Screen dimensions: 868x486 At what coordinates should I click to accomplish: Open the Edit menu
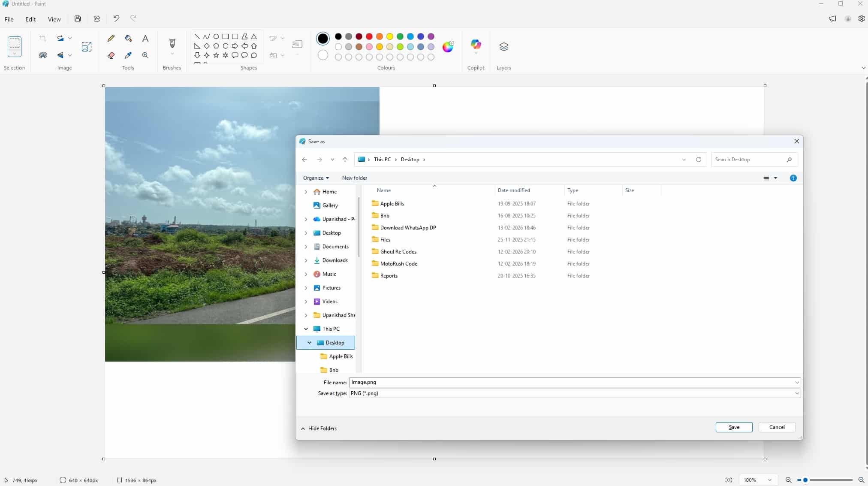(x=30, y=19)
